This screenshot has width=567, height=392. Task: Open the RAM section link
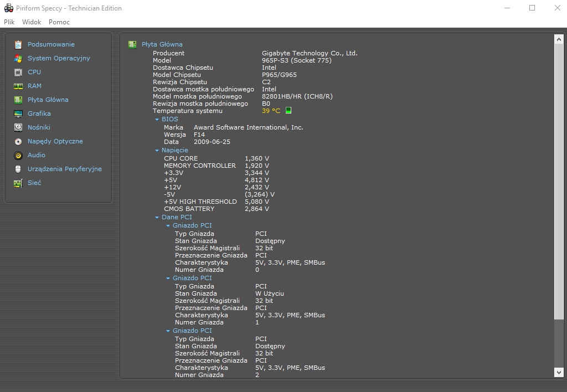(34, 86)
